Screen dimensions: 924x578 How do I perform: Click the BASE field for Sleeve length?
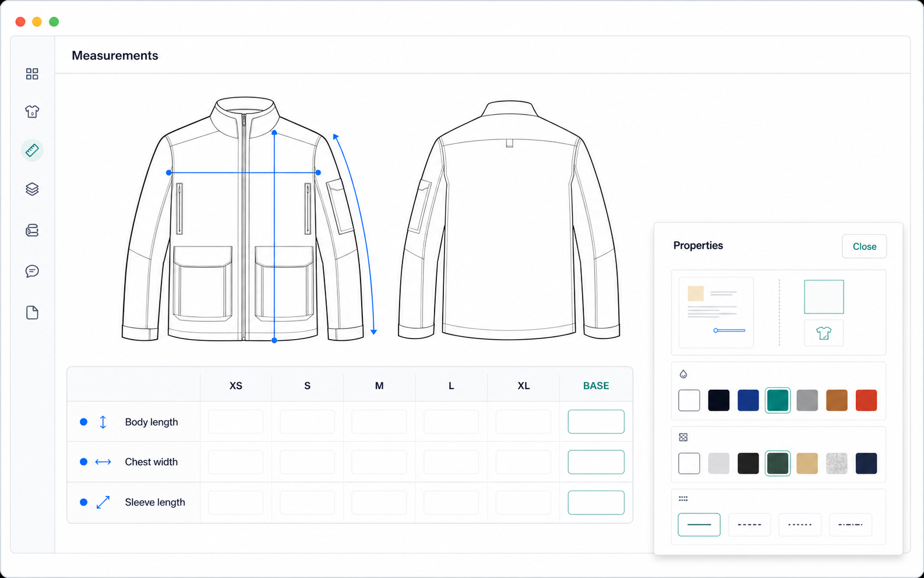596,502
